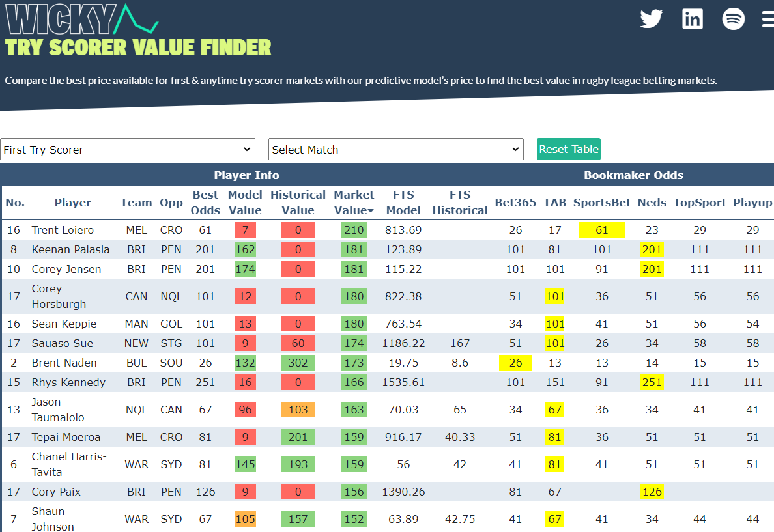
Task: Open the Spotify icon link
Action: (733, 19)
